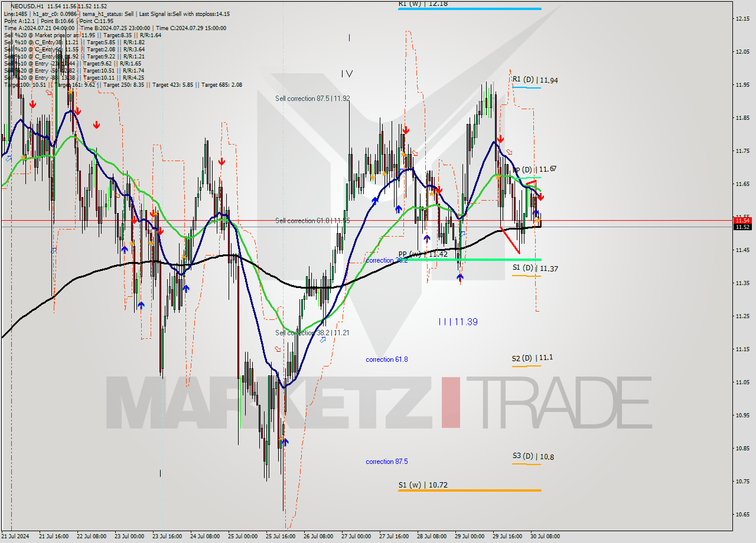
Task: Click the NEOUSD,H1 chart title
Action: tap(27, 6)
